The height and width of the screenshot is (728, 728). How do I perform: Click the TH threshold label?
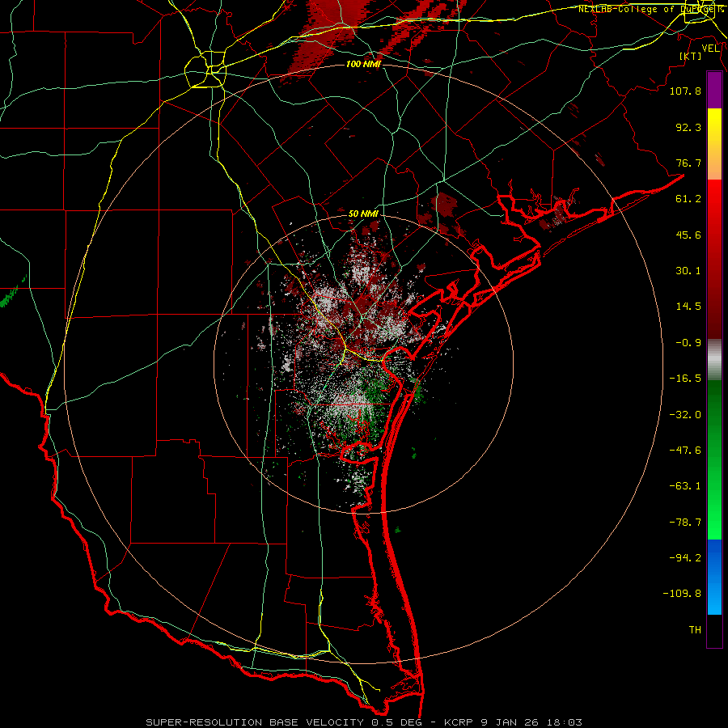(x=695, y=630)
